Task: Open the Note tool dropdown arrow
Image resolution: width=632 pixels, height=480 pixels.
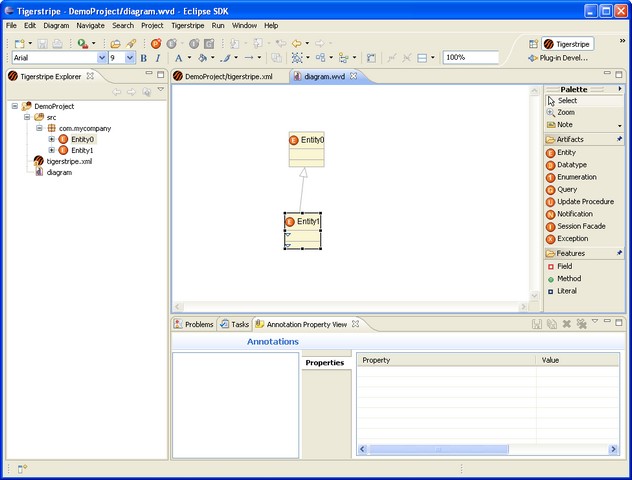Action: point(620,126)
